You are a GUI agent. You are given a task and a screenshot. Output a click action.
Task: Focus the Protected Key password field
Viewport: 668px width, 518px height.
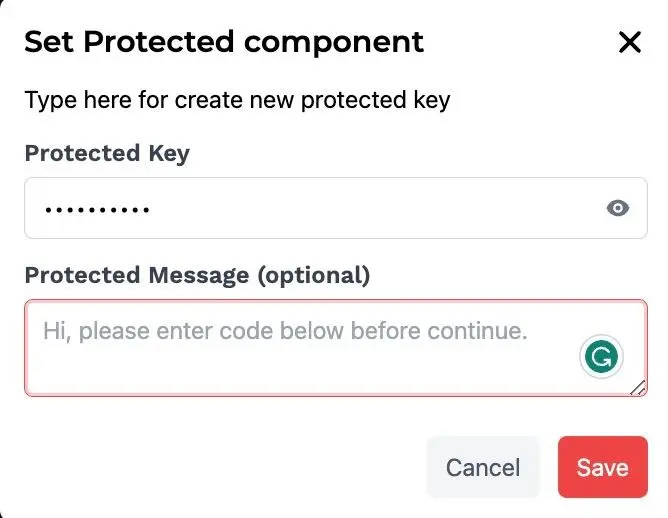pos(300,208)
